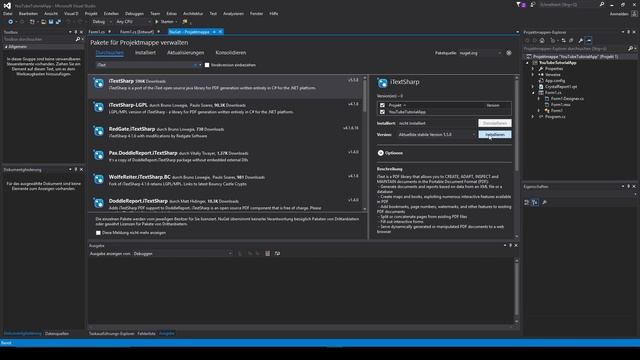640x360 pixels.
Task: Expand the Program.cs node
Action: (533, 117)
